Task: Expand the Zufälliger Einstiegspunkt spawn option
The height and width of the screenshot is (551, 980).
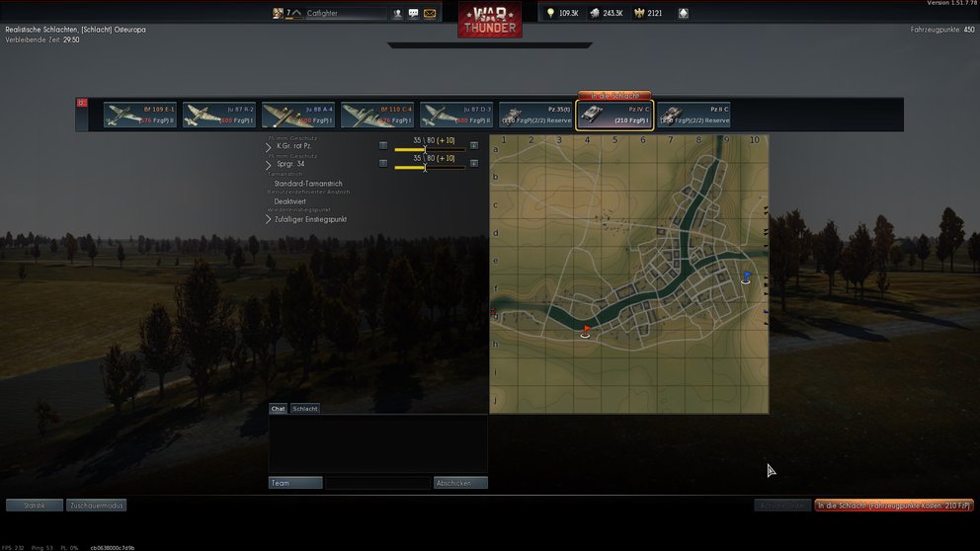Action: tap(269, 220)
